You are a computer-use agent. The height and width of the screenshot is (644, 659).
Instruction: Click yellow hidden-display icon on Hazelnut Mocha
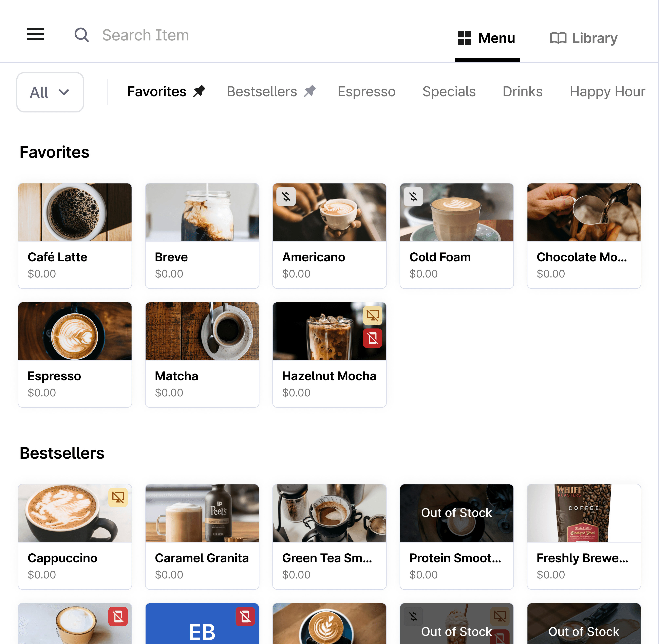(x=373, y=315)
